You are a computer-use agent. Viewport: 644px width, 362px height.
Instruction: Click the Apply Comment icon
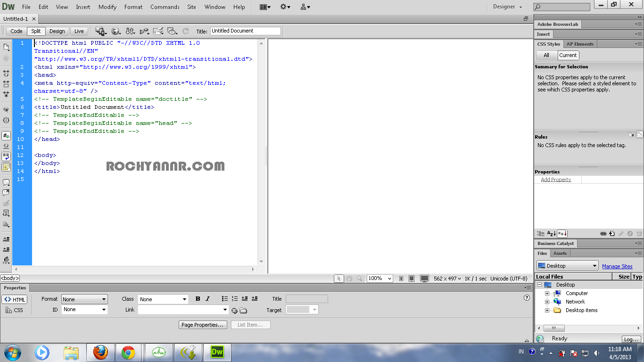pyautogui.click(x=6, y=182)
